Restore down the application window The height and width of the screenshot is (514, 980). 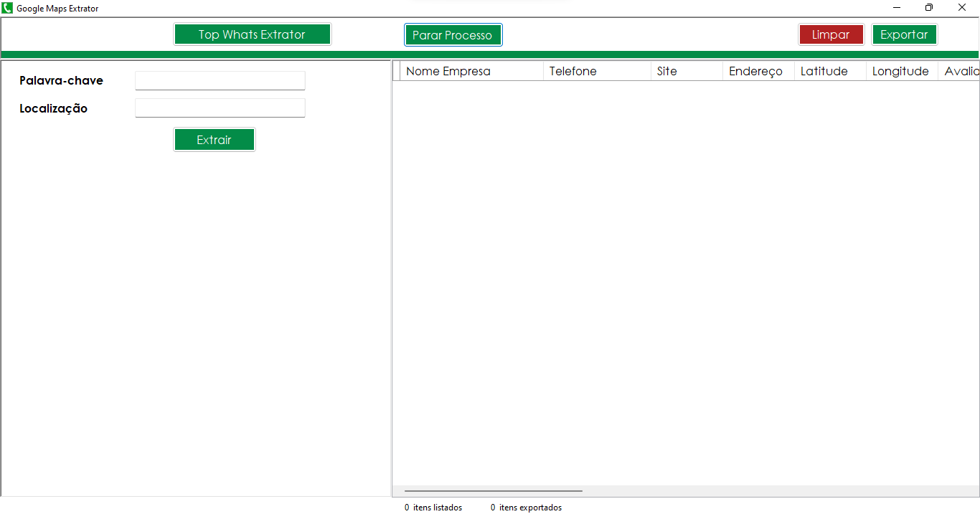click(929, 8)
